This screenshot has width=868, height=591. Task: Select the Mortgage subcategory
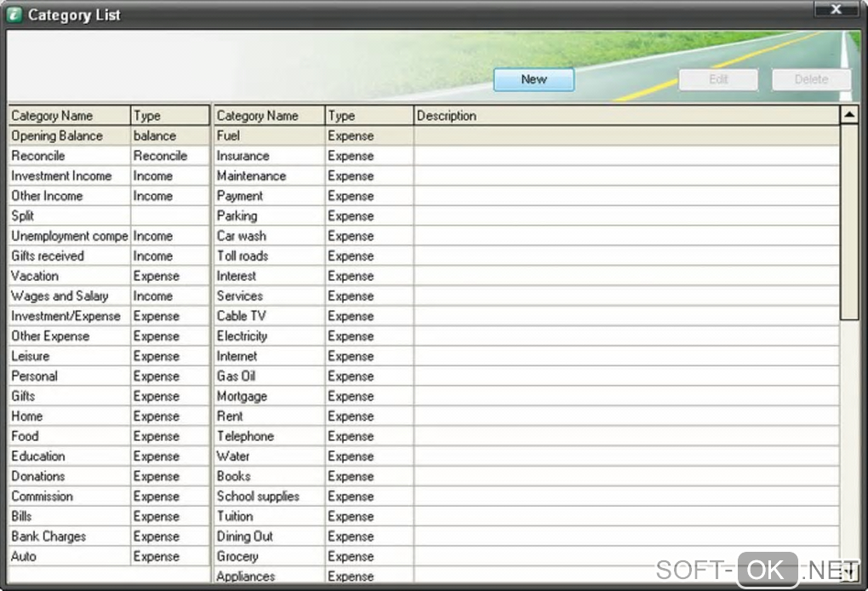pos(527,396)
